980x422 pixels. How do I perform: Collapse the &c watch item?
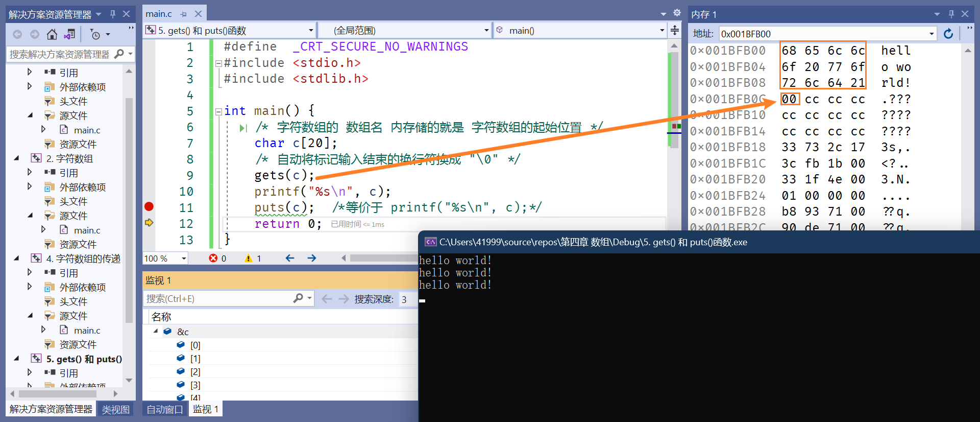pyautogui.click(x=156, y=331)
